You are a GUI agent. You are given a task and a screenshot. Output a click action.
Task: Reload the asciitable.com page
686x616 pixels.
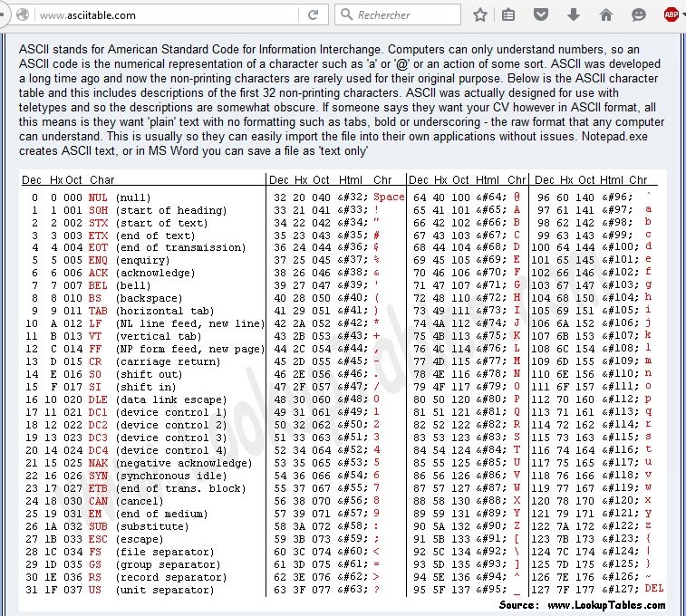coord(313,15)
